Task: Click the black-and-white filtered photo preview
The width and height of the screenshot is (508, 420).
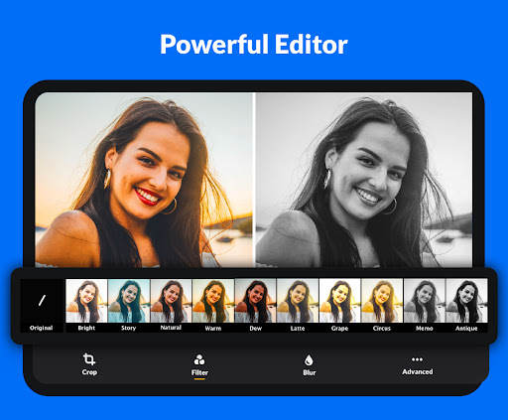Action: click(364, 180)
